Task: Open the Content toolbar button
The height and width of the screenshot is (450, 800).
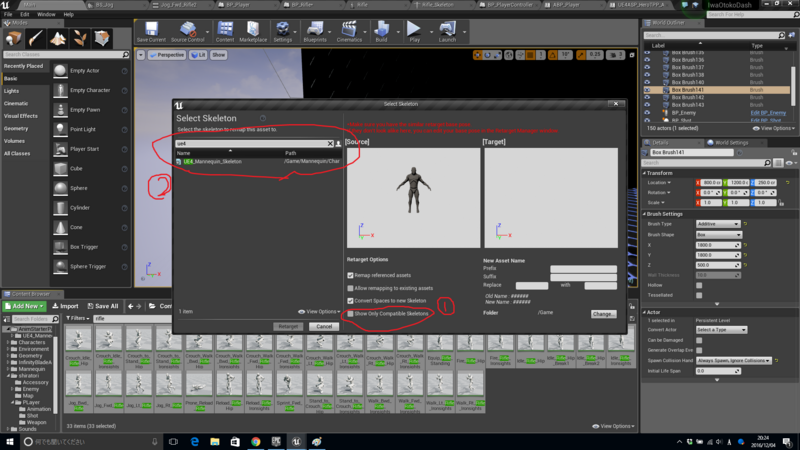Action: (224, 32)
